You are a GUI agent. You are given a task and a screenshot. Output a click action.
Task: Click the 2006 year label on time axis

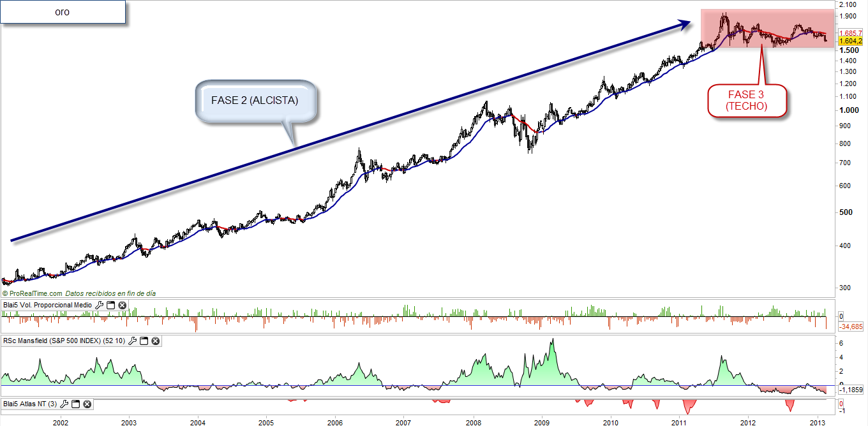click(335, 422)
